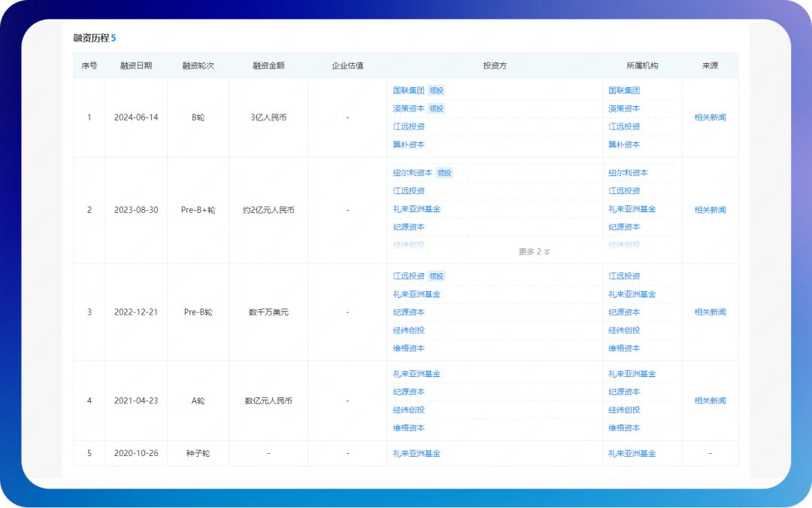Open Pre-B轮 经纬创投 investor link
812x508 pixels.
tap(408, 330)
